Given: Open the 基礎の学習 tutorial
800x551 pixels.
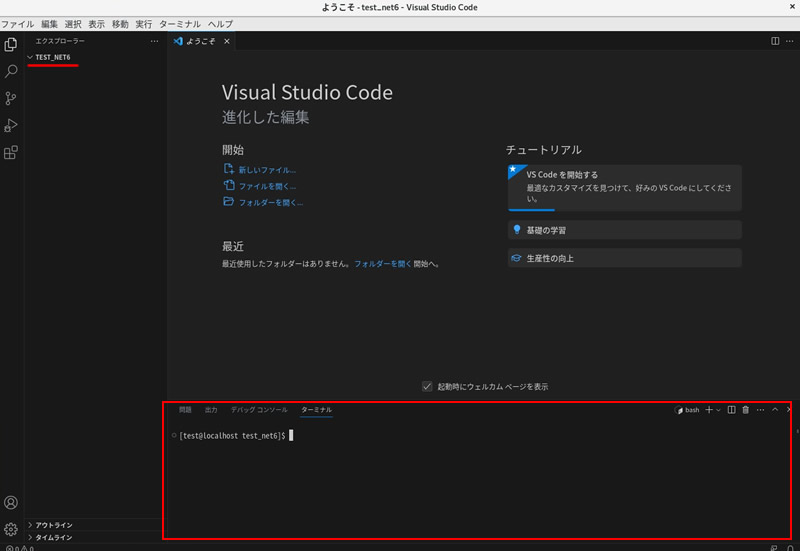Looking at the screenshot, I should 624,230.
